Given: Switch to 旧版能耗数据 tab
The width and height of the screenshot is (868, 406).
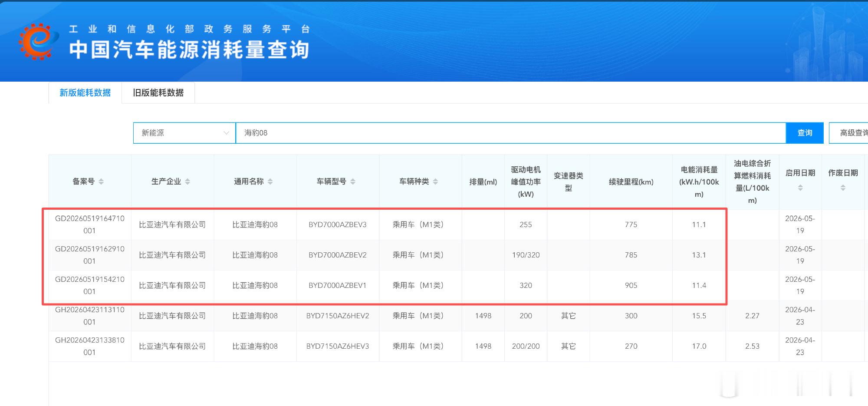Looking at the screenshot, I should click(x=158, y=92).
